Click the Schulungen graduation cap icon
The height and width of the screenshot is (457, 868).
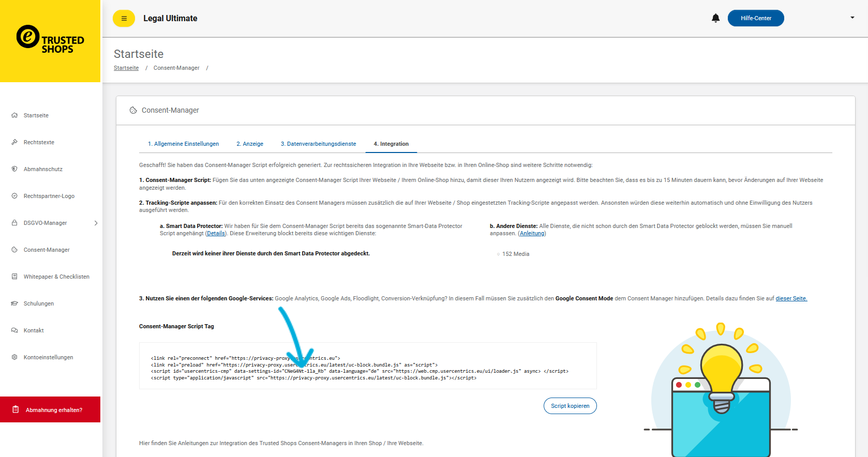(14, 303)
